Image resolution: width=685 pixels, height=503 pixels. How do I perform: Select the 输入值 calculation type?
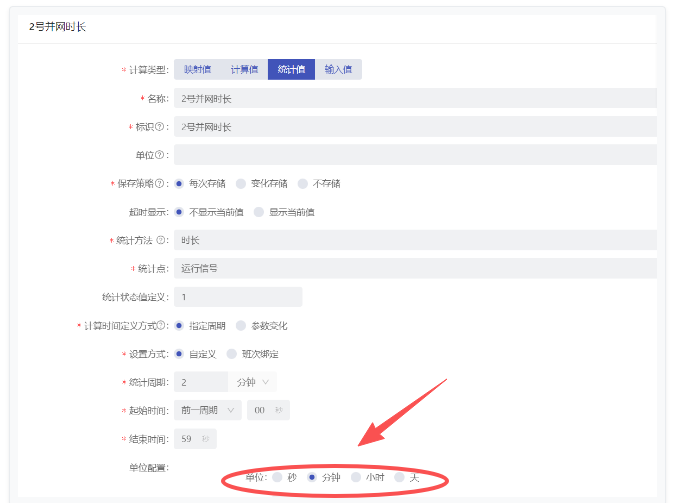tap(338, 69)
